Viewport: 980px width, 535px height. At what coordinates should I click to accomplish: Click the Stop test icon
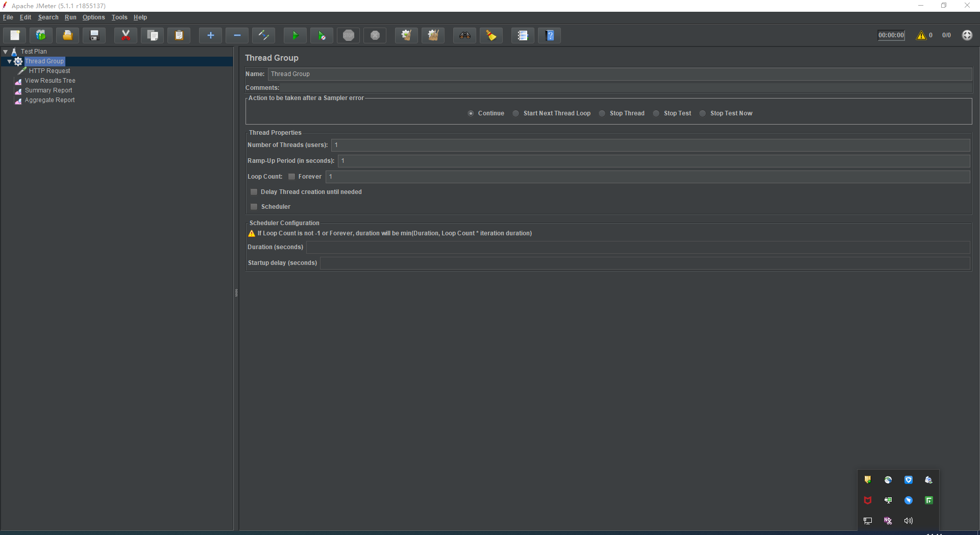click(x=348, y=35)
